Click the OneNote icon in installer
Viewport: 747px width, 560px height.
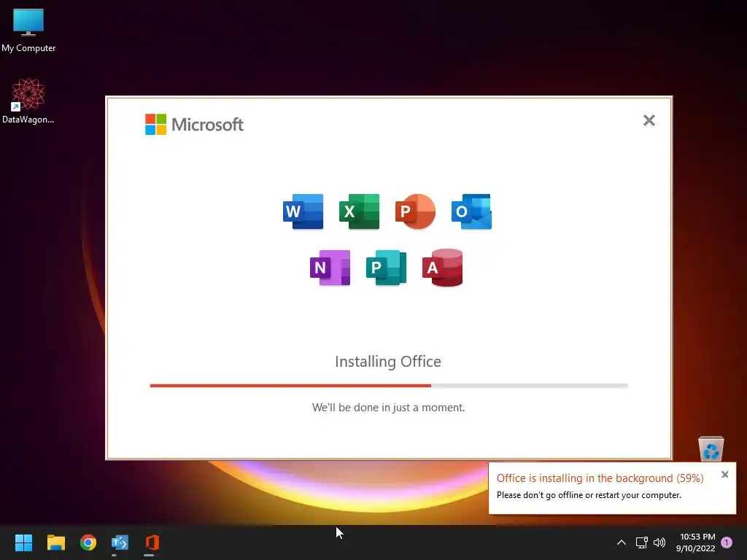330,268
